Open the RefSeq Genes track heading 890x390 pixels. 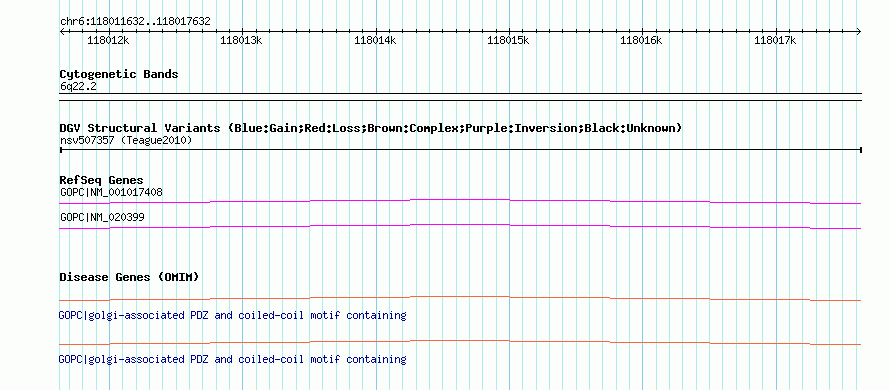click(x=102, y=181)
